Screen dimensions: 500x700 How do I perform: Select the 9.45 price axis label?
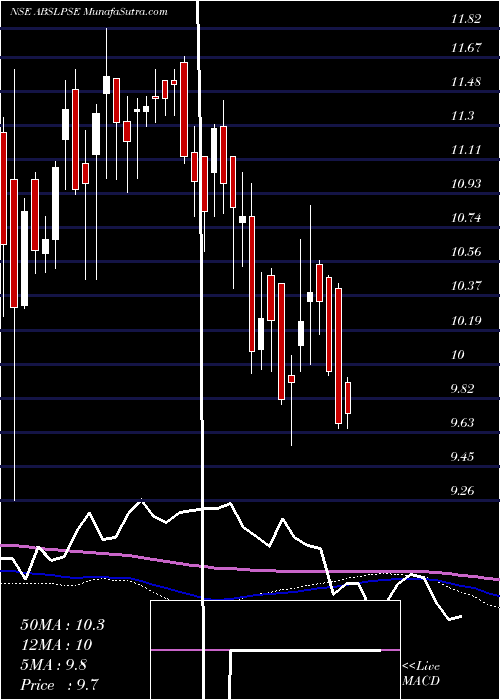pyautogui.click(x=463, y=456)
